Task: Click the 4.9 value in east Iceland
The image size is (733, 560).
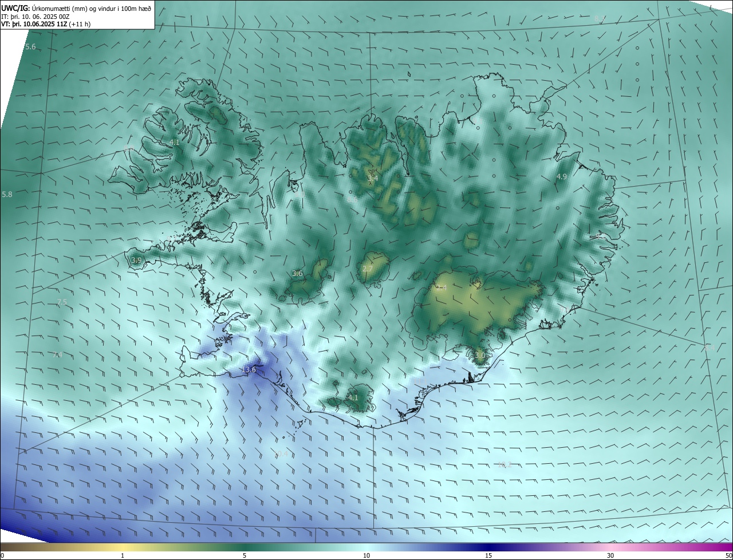Action: pos(562,177)
